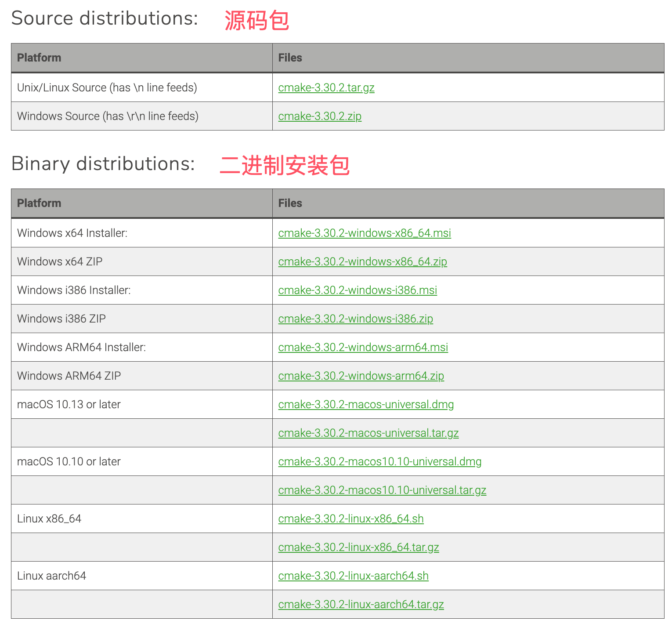Download the macOS universal DMG
This screenshot has height=624, width=672.
(365, 404)
